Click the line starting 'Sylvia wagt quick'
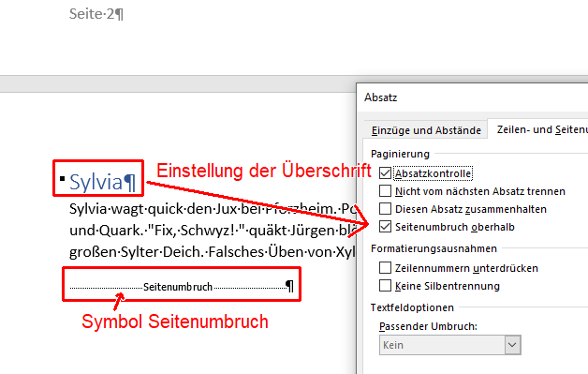 pyautogui.click(x=213, y=209)
